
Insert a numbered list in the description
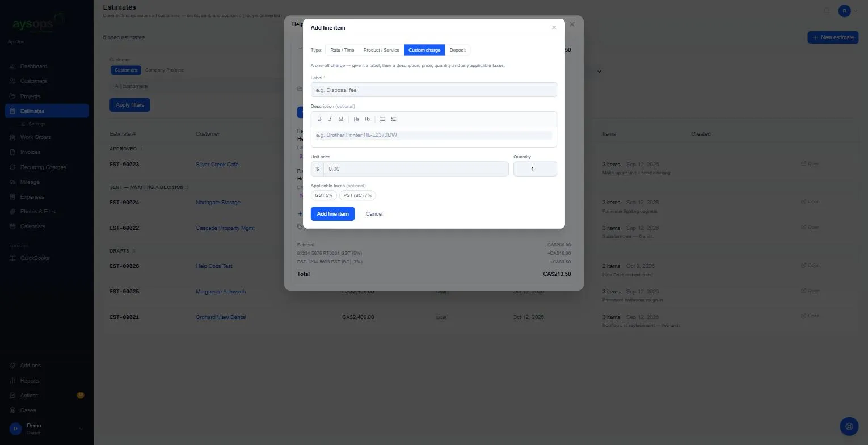pos(394,119)
